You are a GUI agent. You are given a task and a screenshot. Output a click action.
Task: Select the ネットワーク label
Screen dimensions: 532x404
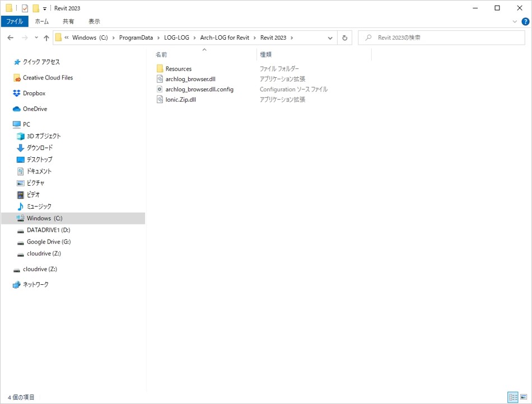click(x=36, y=284)
